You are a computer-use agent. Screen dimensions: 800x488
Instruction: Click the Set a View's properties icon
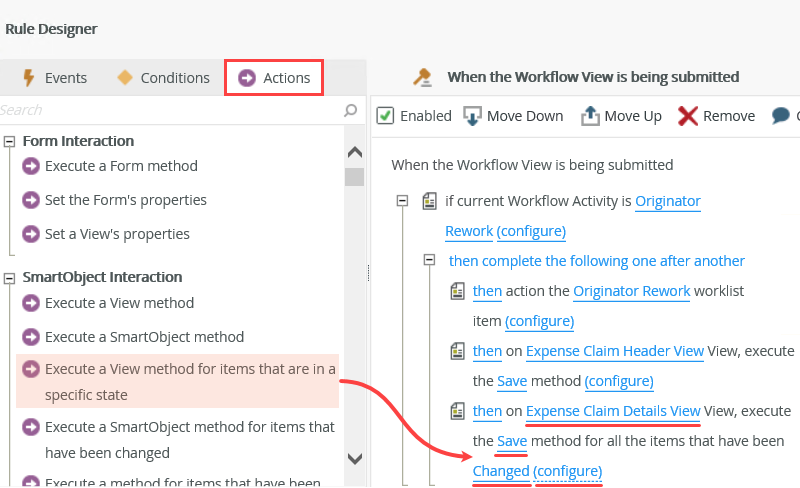coord(31,234)
